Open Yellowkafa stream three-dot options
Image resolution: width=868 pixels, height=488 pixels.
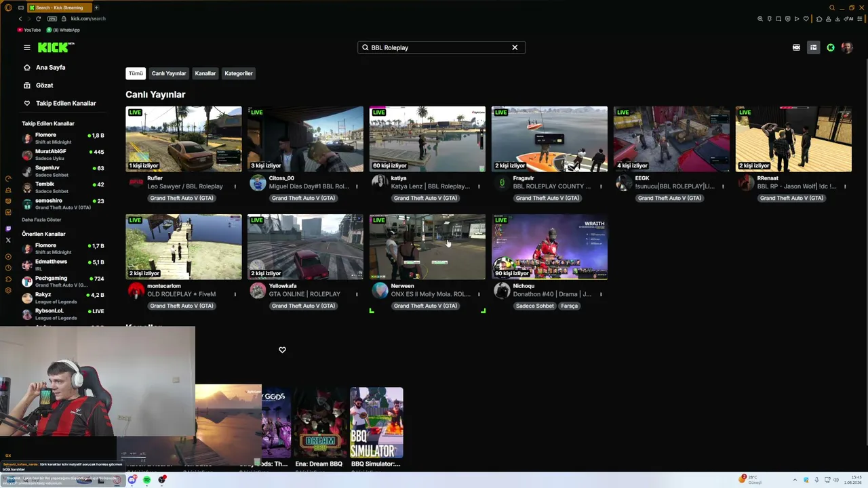click(357, 294)
